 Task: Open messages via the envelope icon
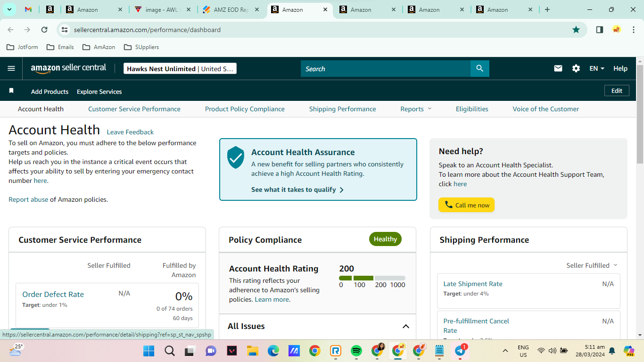pos(558,68)
